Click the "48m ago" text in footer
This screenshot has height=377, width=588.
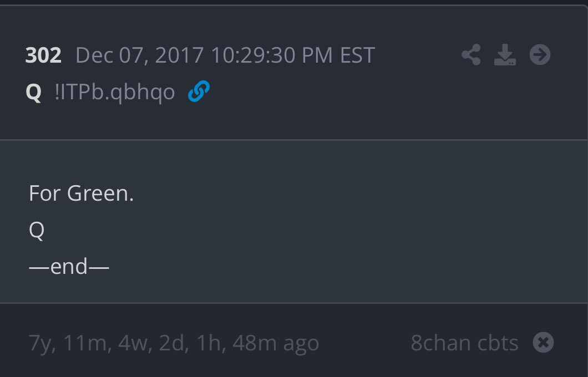click(x=276, y=343)
